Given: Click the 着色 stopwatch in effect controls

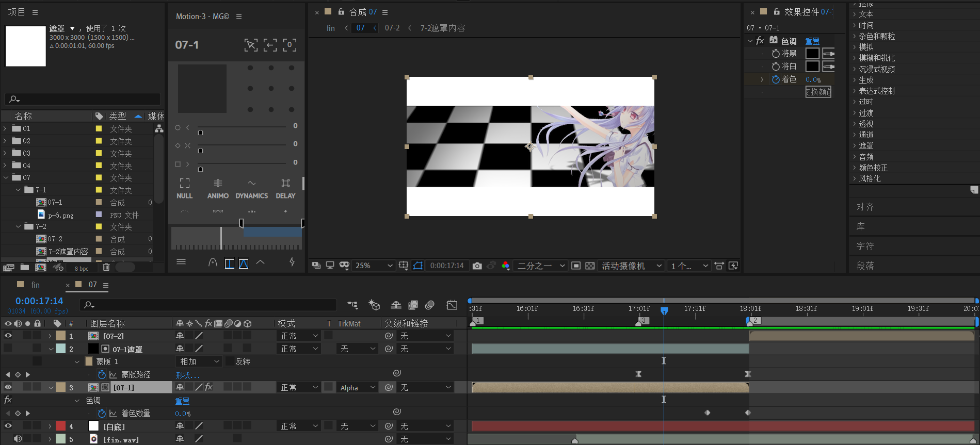Looking at the screenshot, I should pyautogui.click(x=776, y=79).
